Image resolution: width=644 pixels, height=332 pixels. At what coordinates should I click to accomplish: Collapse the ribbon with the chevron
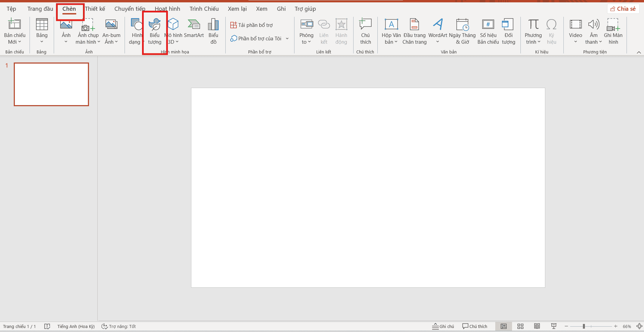pos(639,52)
